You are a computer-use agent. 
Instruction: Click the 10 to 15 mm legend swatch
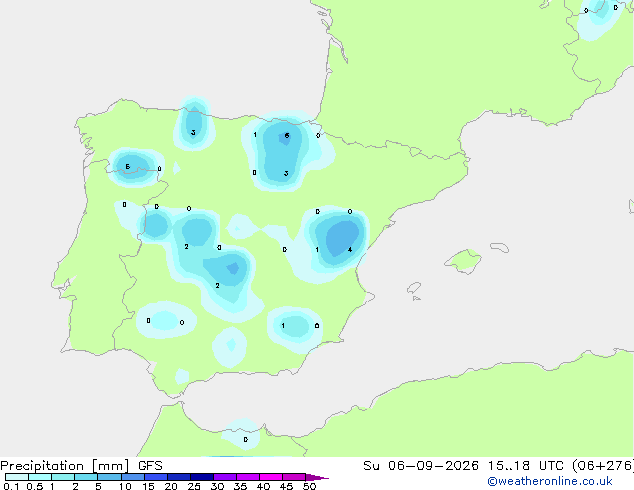click(132, 477)
